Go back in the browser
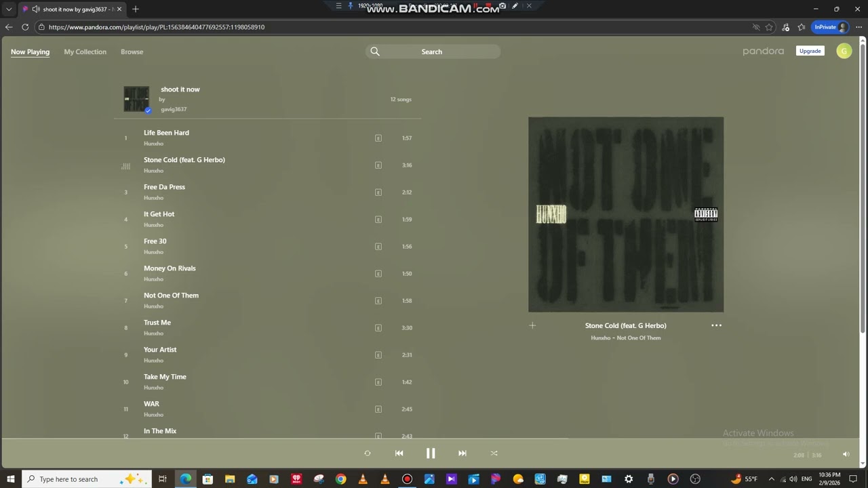The height and width of the screenshot is (488, 868). click(x=9, y=27)
